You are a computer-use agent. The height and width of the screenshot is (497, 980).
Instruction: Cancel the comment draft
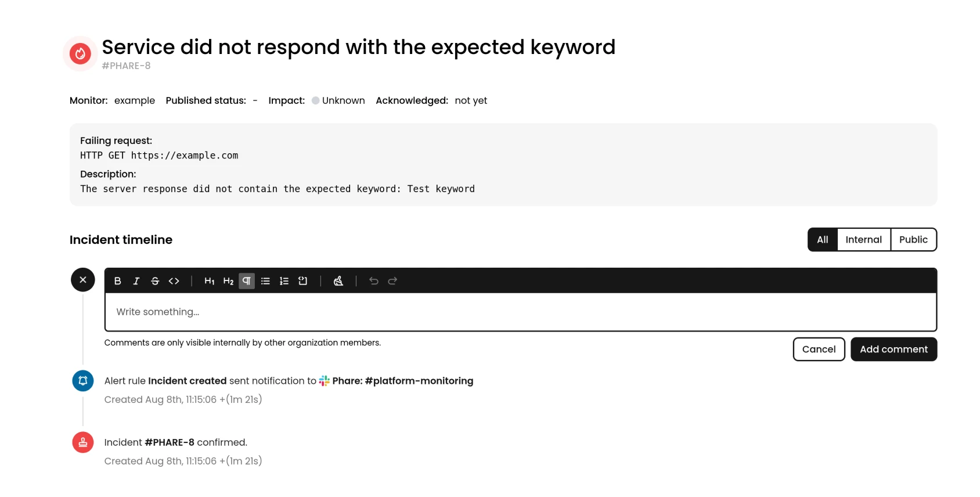click(x=819, y=350)
